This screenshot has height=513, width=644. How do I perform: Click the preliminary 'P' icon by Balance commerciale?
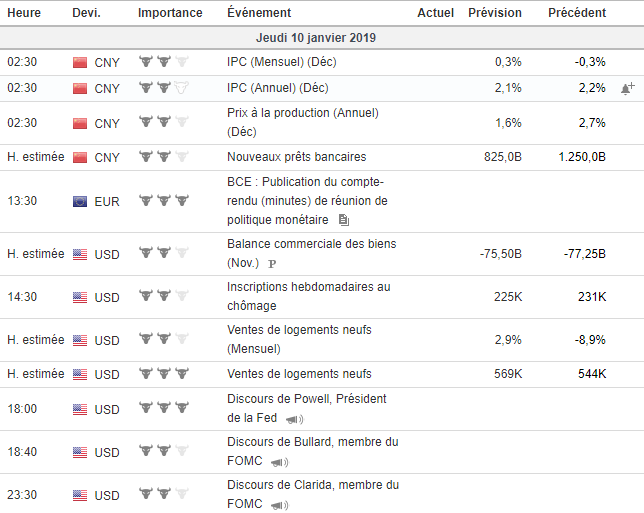click(x=271, y=263)
